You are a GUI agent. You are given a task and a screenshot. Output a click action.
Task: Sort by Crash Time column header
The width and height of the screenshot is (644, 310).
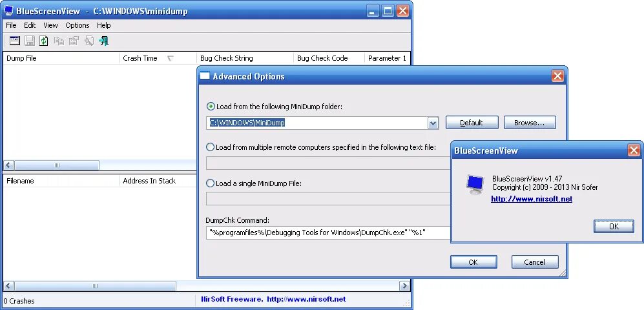pos(158,58)
